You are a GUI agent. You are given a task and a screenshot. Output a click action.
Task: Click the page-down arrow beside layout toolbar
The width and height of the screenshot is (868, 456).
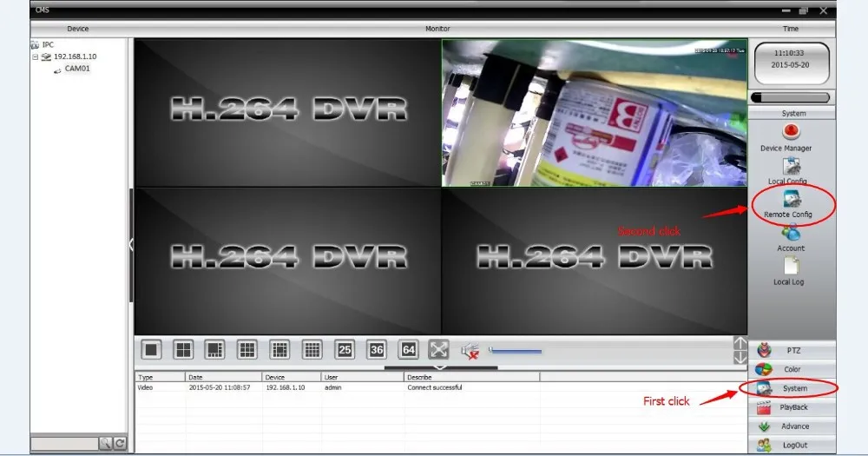740,358
